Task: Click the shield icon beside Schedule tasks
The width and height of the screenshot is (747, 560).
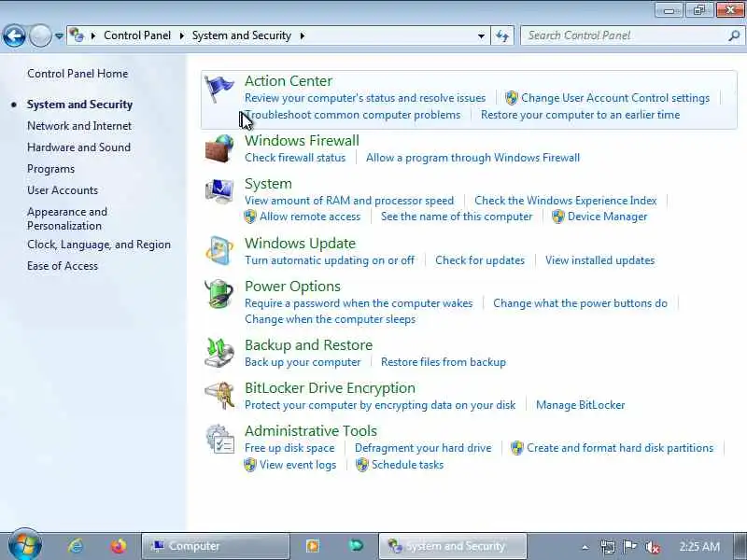Action: coord(362,465)
